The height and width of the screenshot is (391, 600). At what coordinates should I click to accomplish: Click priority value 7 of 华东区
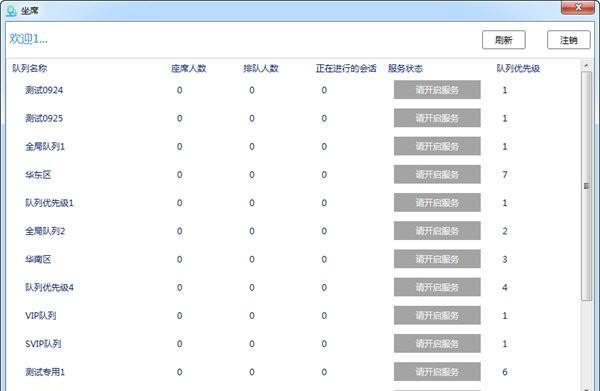[505, 174]
